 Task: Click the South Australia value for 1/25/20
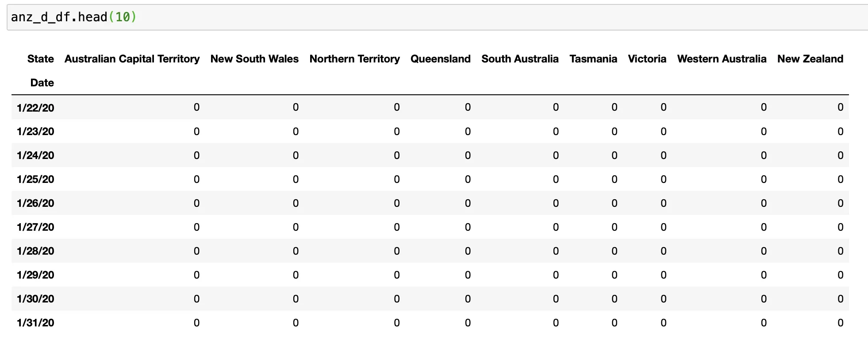[556, 179]
